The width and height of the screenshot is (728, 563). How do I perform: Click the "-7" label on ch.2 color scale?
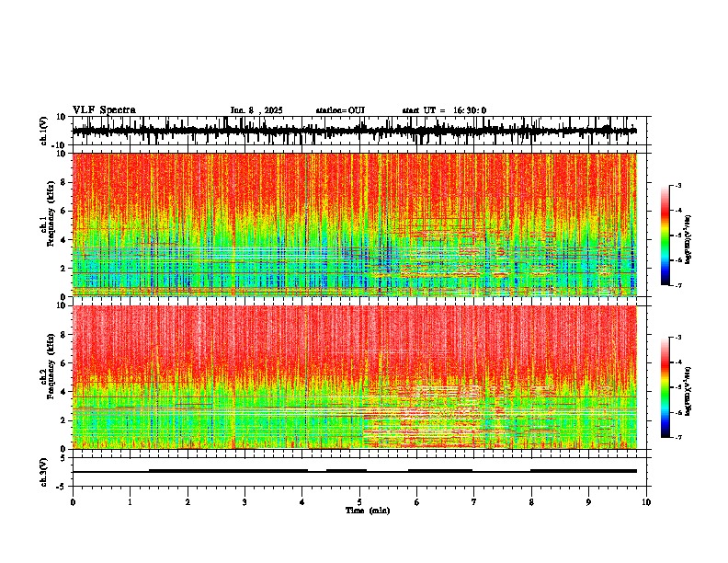click(678, 437)
